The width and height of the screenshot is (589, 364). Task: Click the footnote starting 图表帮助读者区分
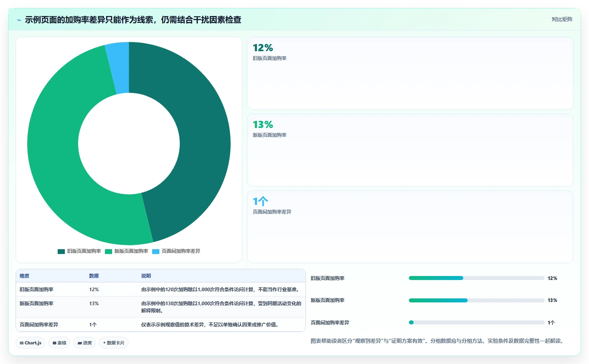(438, 341)
